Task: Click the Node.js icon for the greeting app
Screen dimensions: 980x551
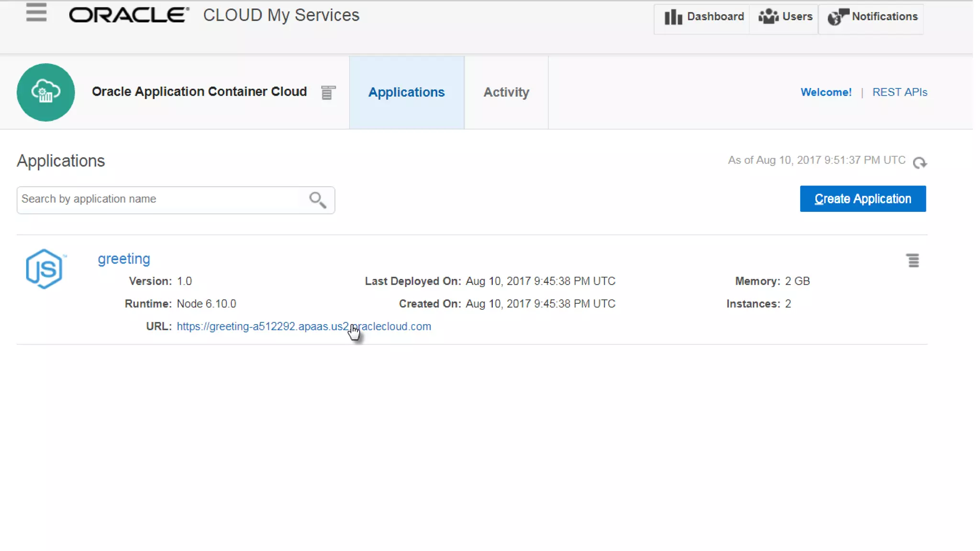Action: (x=45, y=269)
